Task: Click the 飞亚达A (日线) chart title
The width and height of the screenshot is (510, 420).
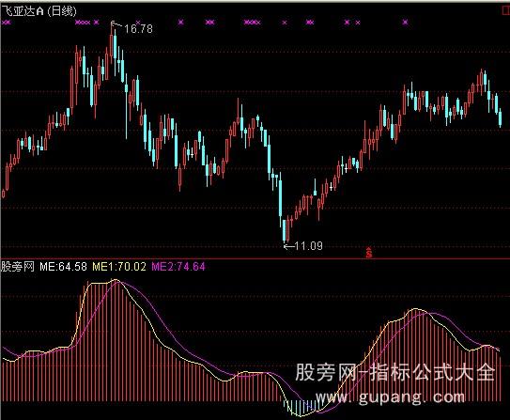Action: coord(39,11)
